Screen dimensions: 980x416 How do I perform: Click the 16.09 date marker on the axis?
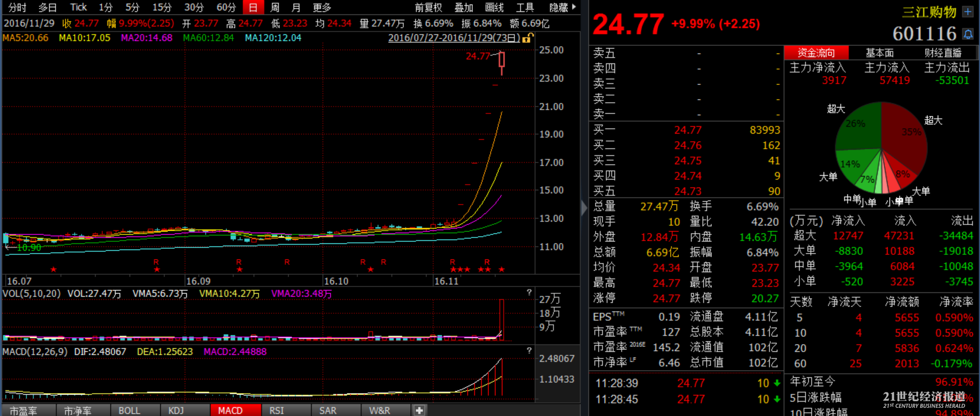[x=198, y=281]
